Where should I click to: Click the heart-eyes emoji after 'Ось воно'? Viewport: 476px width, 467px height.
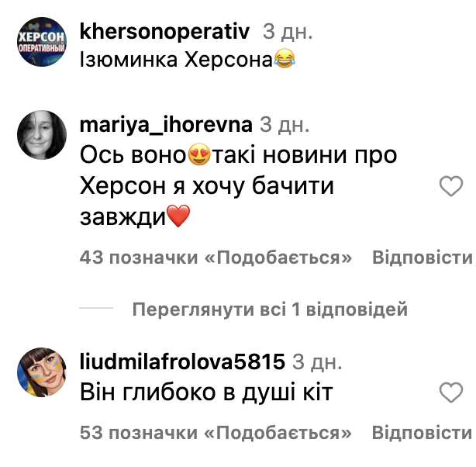pos(199,154)
